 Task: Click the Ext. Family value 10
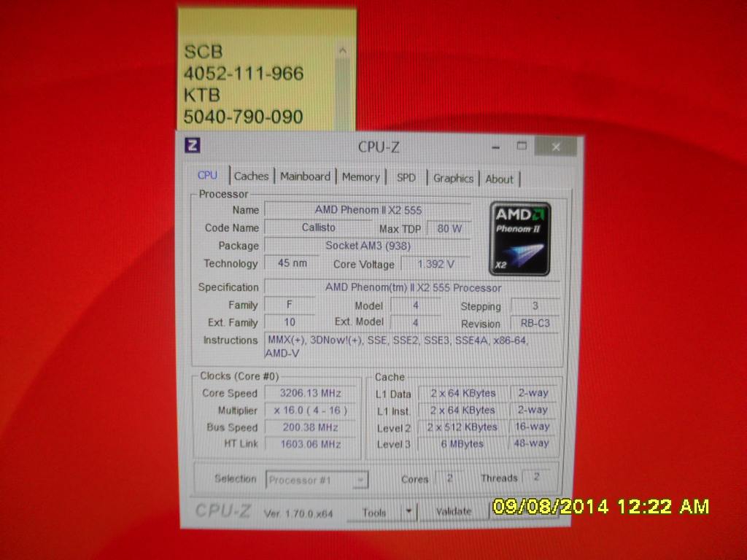click(290, 322)
